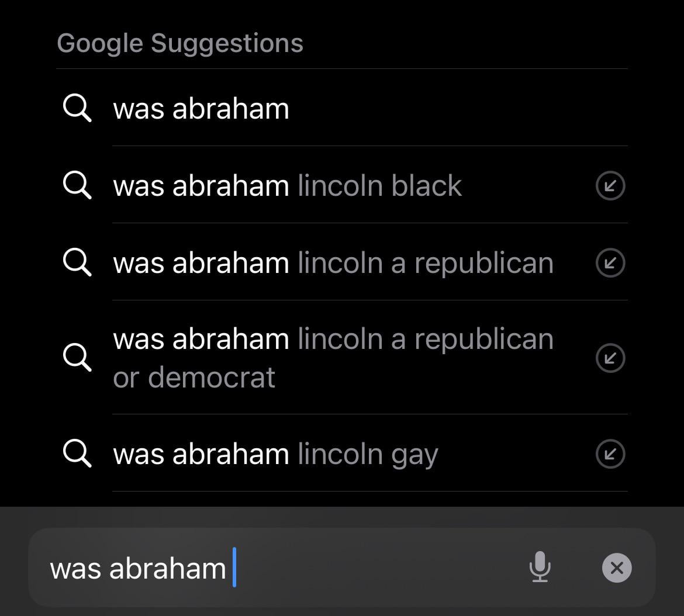Tap the "Google Suggestions" section header
Screen dimensions: 684x616
click(x=180, y=43)
